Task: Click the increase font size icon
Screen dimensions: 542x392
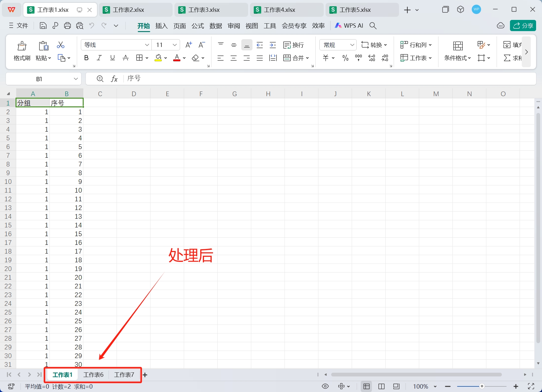Action: (x=188, y=45)
